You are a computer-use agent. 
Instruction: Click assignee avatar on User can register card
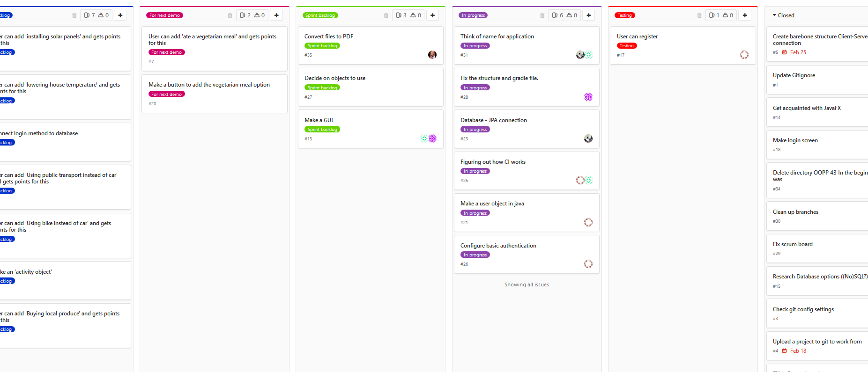(x=744, y=55)
